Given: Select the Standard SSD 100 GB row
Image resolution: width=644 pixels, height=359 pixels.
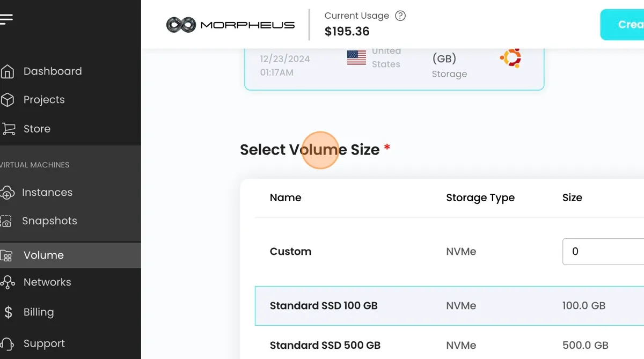Looking at the screenshot, I should (x=324, y=306).
